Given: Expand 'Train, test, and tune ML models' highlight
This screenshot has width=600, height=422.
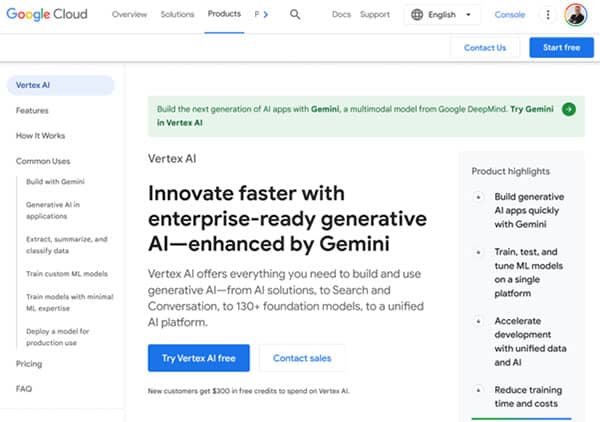Looking at the screenshot, I should (478, 252).
